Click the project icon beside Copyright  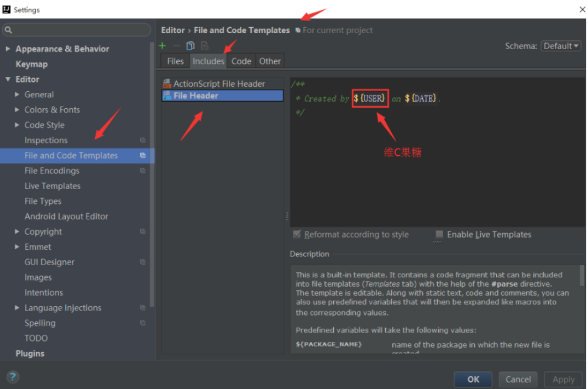coord(143,232)
